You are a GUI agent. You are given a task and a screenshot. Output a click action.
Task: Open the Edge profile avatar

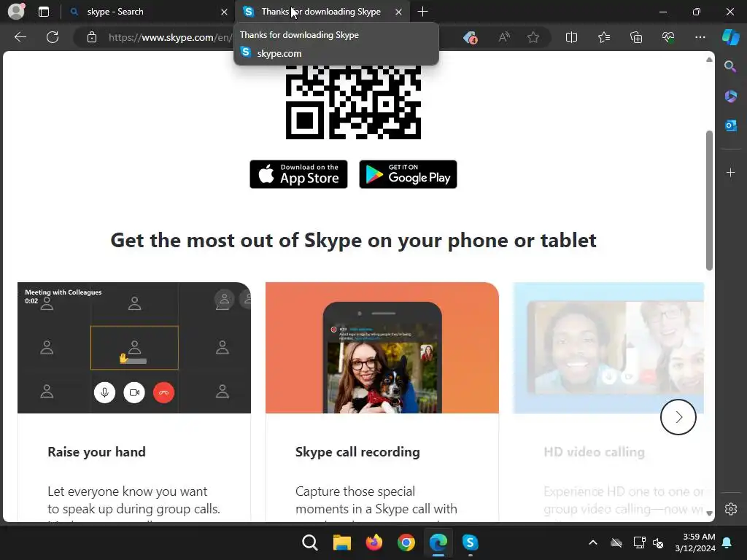[x=16, y=12]
